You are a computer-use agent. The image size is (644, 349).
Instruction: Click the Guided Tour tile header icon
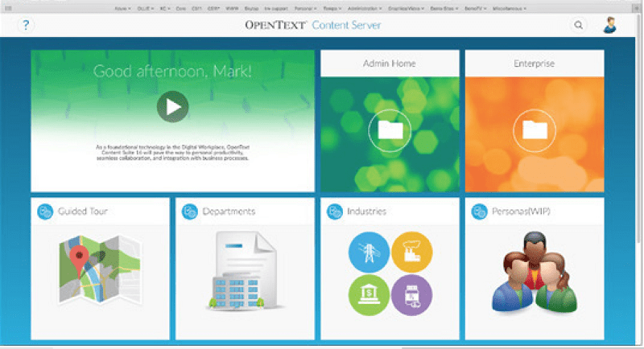pyautogui.click(x=45, y=211)
